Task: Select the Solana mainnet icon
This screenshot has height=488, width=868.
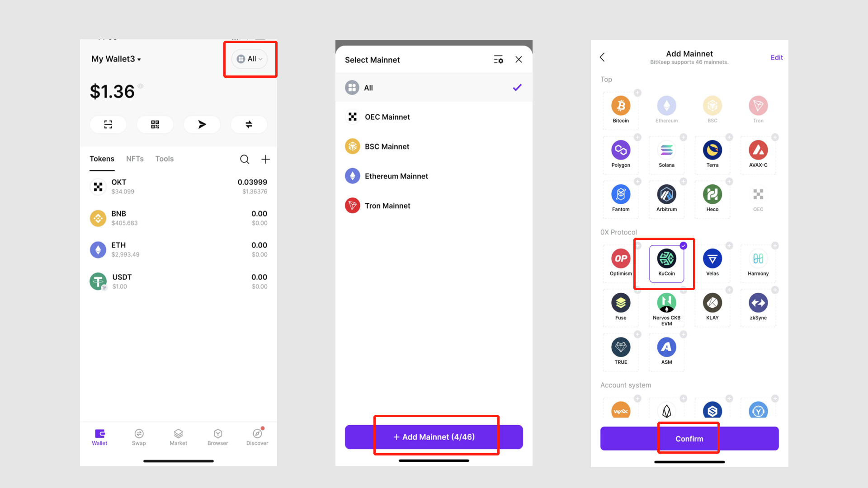Action: click(x=666, y=150)
